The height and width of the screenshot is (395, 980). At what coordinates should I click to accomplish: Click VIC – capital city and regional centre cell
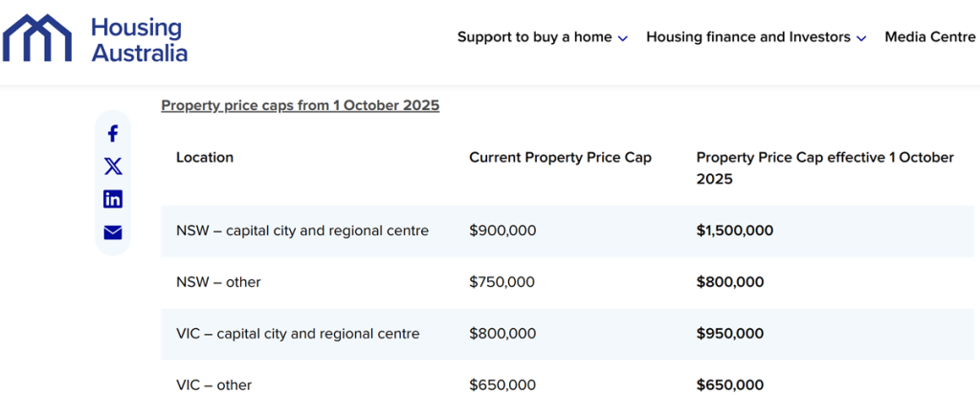click(298, 334)
